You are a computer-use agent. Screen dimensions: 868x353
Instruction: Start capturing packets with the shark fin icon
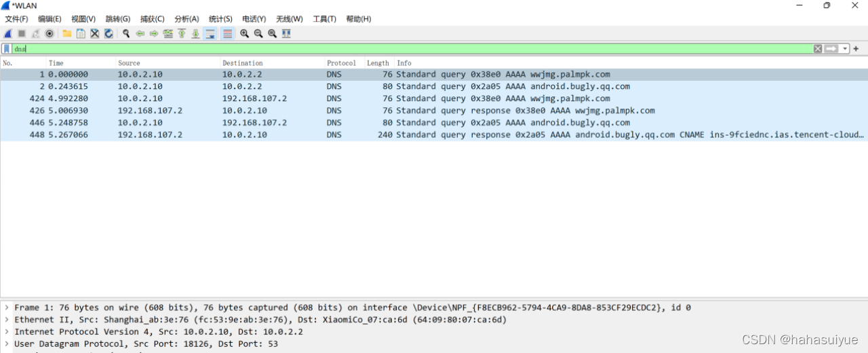pyautogui.click(x=8, y=33)
